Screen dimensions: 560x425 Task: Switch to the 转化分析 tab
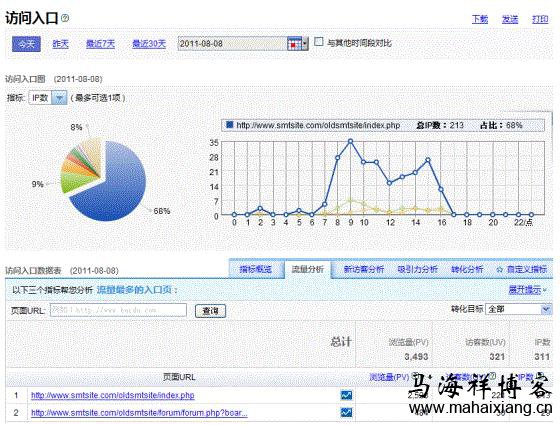point(467,269)
